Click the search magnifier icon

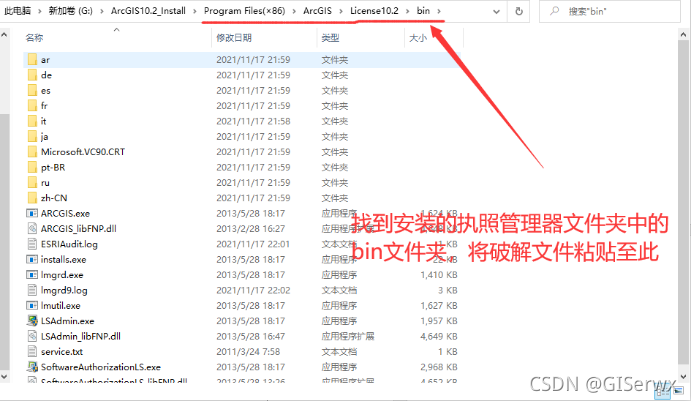click(555, 11)
